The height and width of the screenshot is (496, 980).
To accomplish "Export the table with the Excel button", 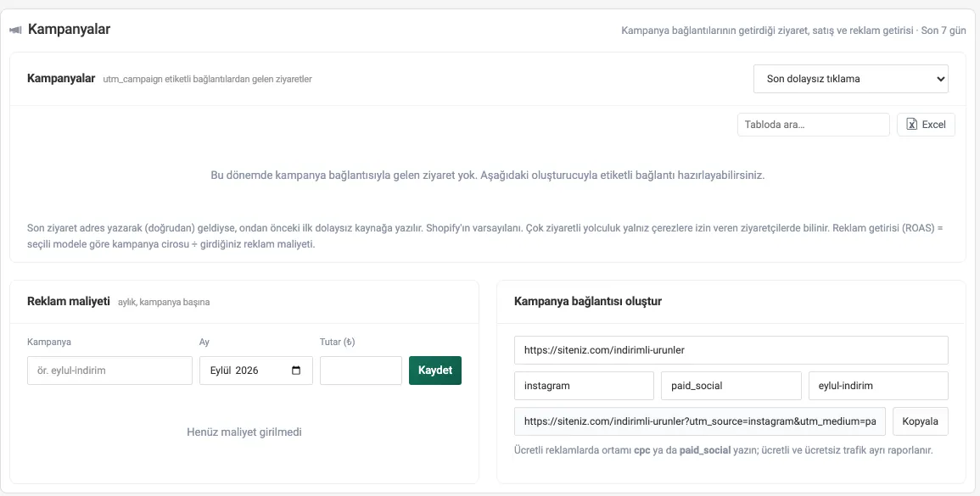I will tap(926, 125).
